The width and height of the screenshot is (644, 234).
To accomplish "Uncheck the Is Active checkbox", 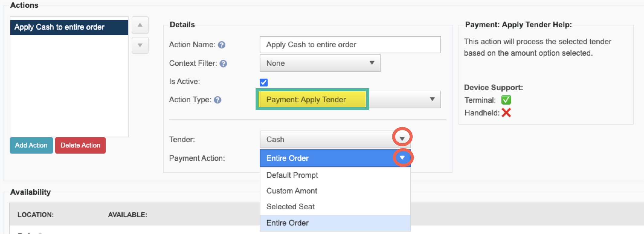I will click(x=264, y=82).
